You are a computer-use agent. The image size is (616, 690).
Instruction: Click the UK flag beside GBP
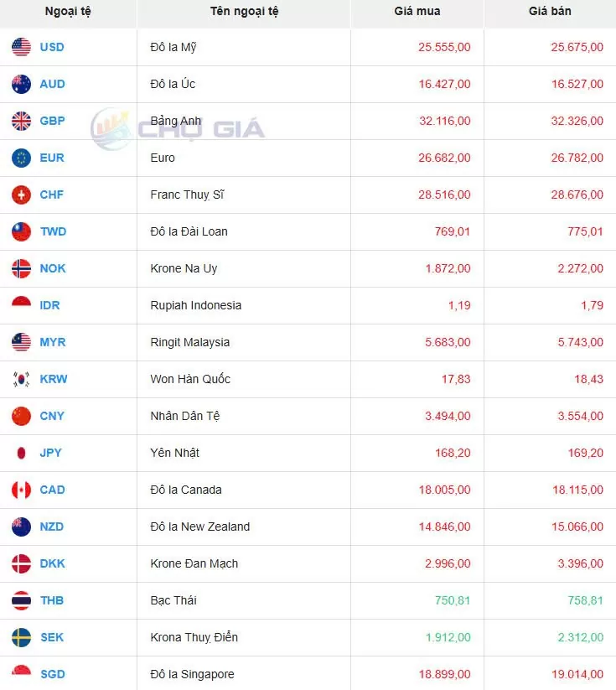[21, 121]
